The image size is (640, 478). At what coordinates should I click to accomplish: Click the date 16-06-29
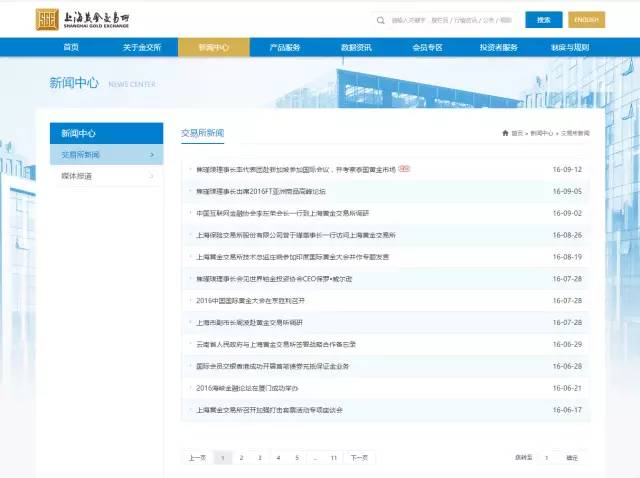(567, 344)
